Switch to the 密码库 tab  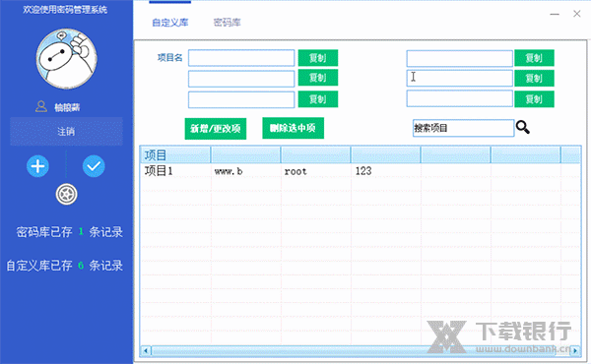(227, 23)
